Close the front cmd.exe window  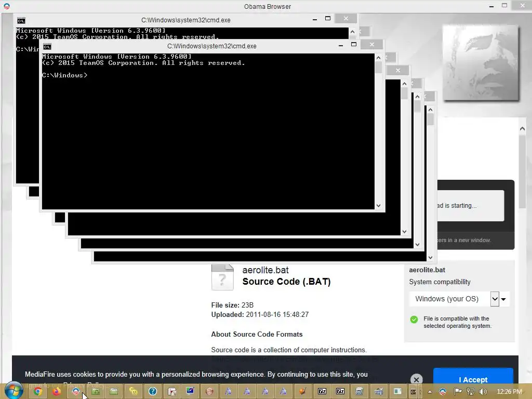pos(372,45)
